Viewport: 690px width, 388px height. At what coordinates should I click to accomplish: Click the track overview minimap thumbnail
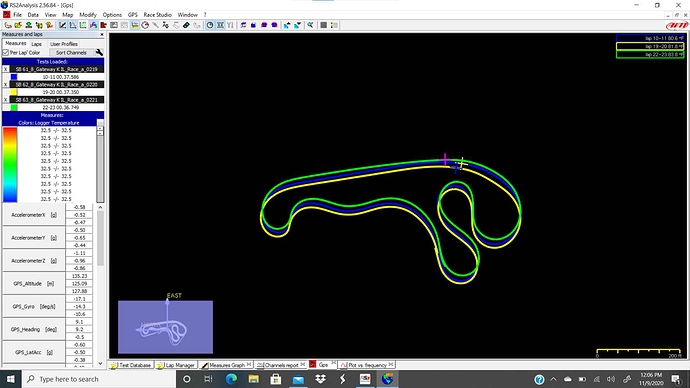point(165,327)
